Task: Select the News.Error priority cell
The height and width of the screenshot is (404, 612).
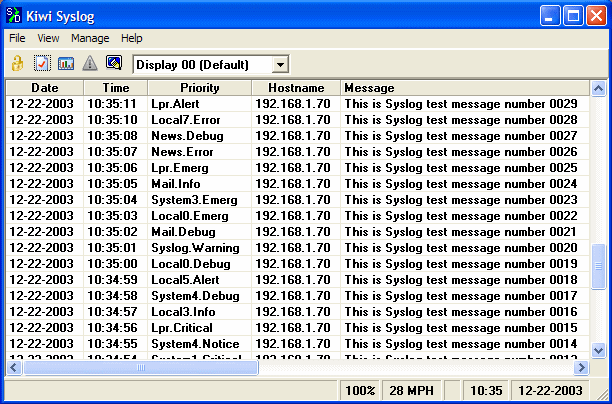Action: pos(200,152)
